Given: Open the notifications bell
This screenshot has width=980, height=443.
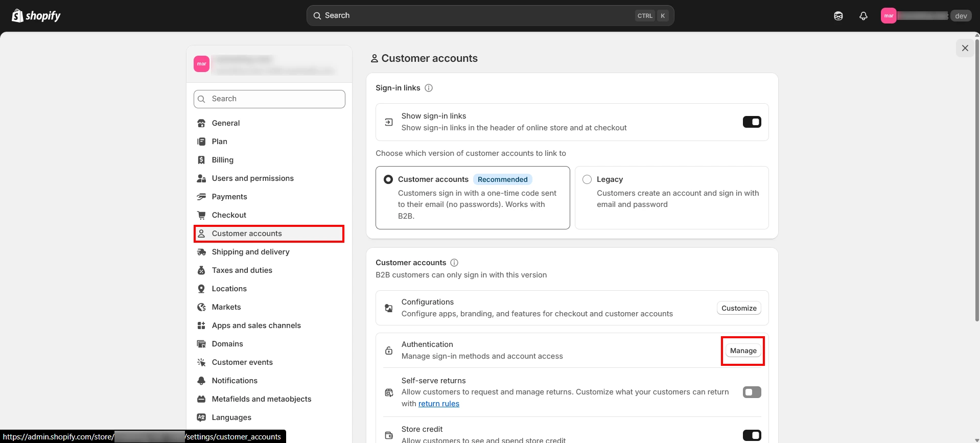Looking at the screenshot, I should click(864, 16).
